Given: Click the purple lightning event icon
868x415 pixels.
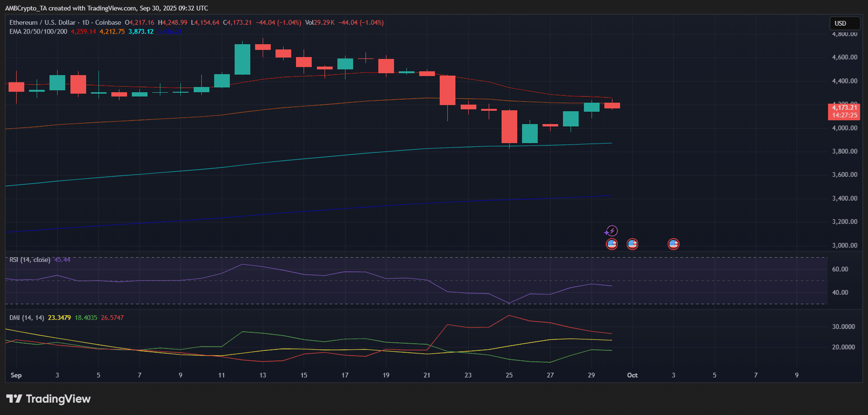Looking at the screenshot, I should click(612, 232).
